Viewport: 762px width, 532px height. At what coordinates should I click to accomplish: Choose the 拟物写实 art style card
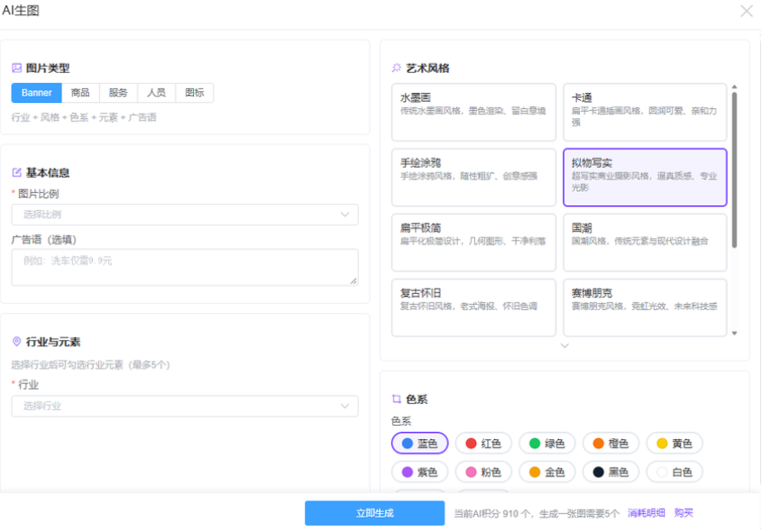tap(645, 178)
